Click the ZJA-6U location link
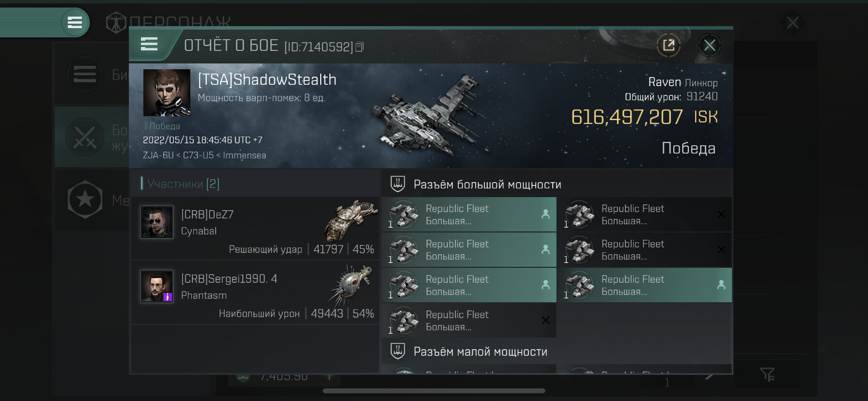868x401 pixels. (158, 155)
